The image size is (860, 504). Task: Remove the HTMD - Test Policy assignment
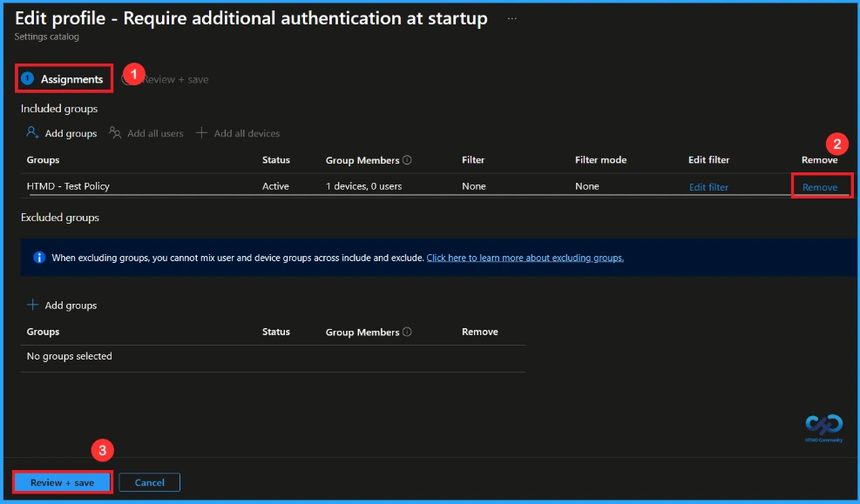tap(820, 186)
